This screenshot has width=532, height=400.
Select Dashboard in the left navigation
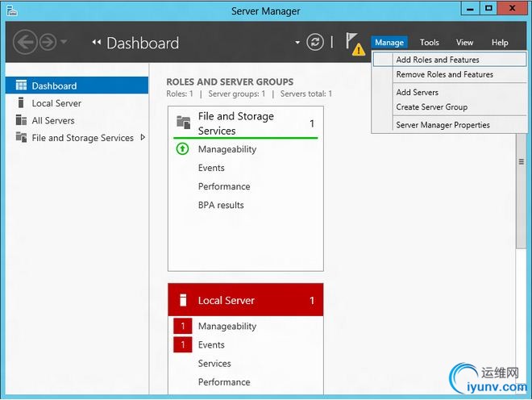(77, 85)
